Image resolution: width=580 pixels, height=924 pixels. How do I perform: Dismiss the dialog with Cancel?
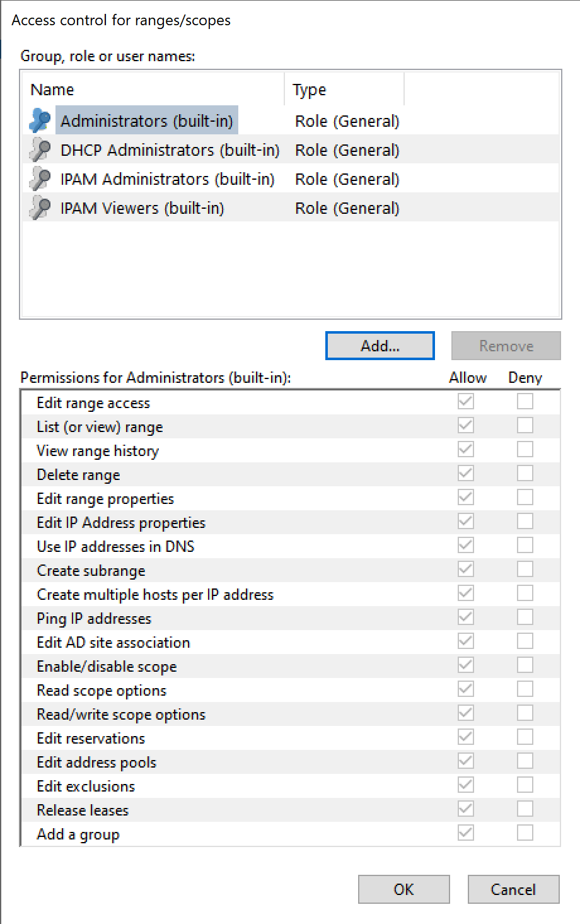(513, 889)
